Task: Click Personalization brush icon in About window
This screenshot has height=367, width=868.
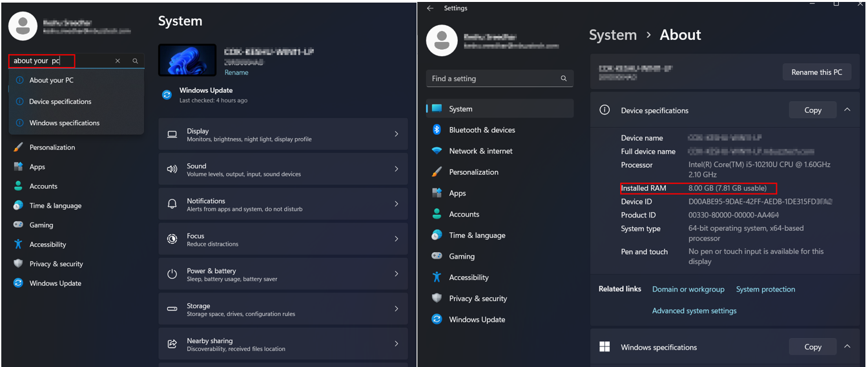Action: coord(437,172)
